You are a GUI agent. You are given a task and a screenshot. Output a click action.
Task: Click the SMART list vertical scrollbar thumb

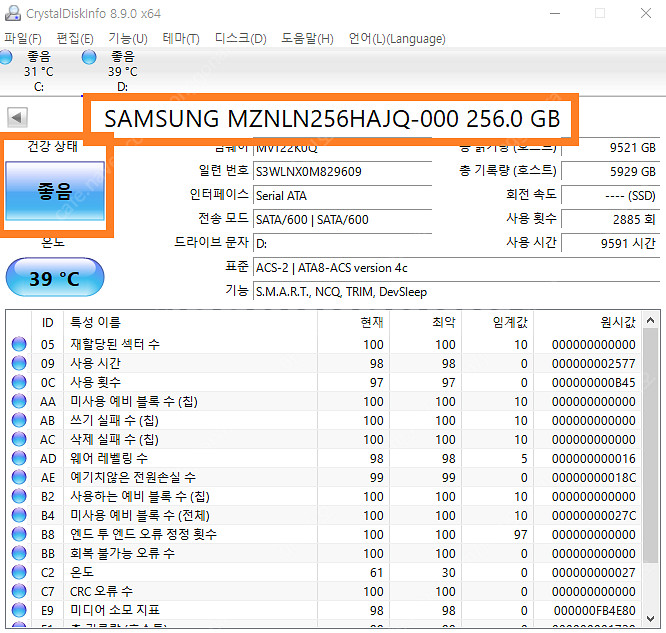click(x=650, y=446)
